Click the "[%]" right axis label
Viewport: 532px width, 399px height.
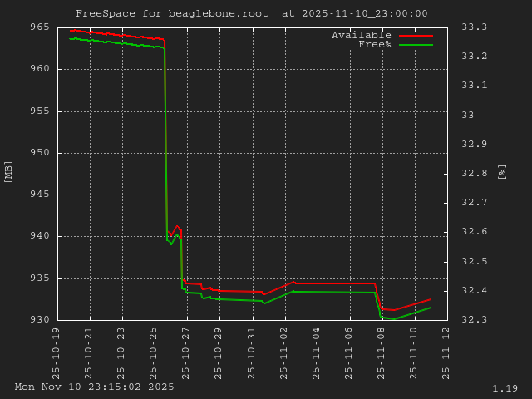coord(502,171)
